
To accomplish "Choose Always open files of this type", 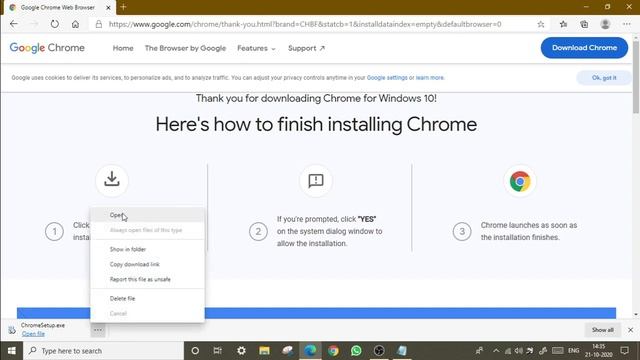I will pos(147,230).
